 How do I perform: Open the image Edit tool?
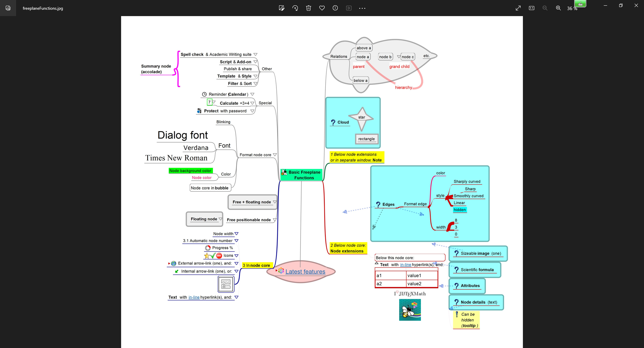pyautogui.click(x=281, y=8)
